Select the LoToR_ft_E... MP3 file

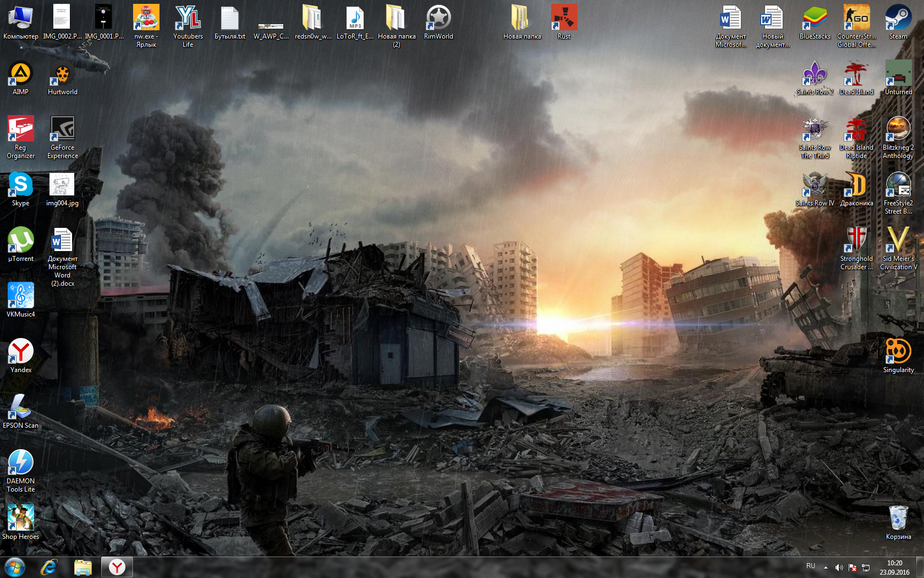click(x=355, y=23)
